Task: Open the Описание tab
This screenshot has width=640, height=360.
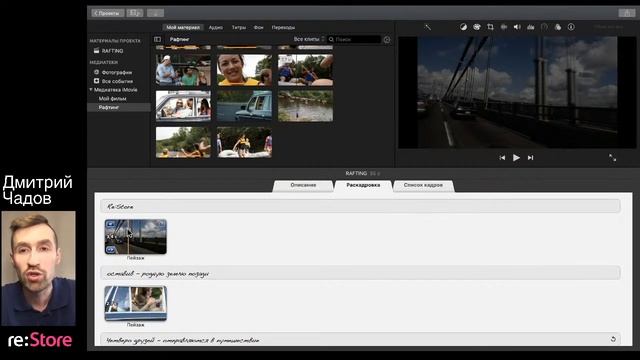Action: [303, 185]
